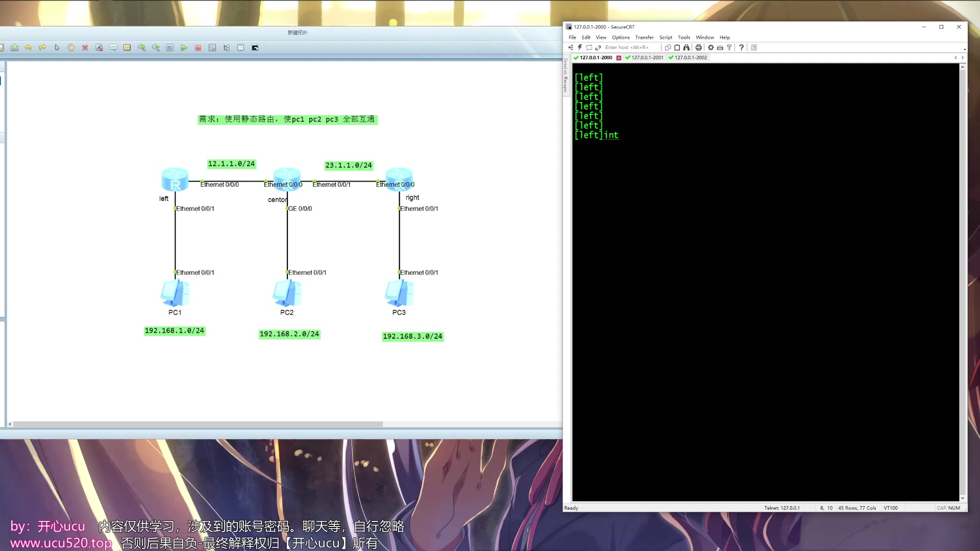Stop devices using the red stop icon

click(198, 47)
